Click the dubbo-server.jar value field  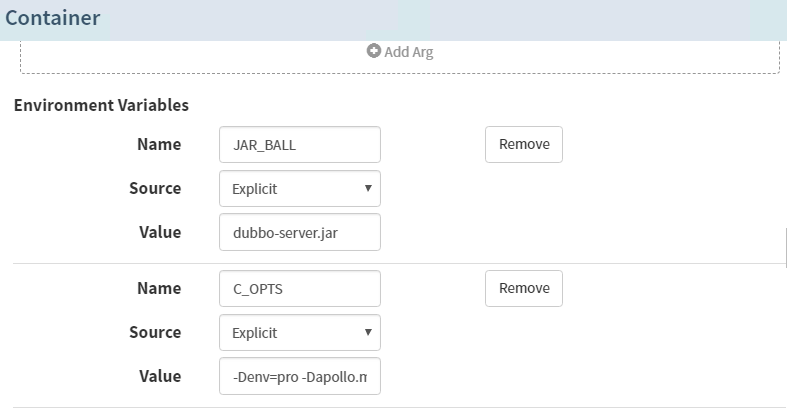point(299,232)
